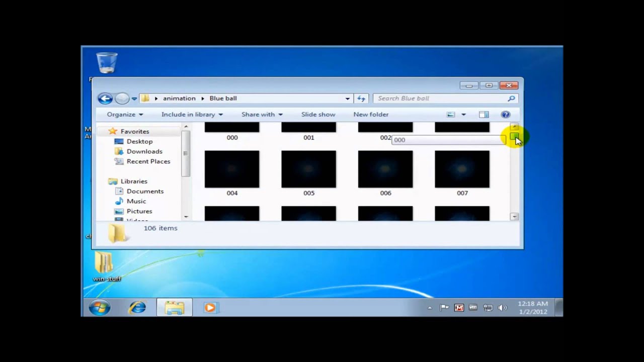Viewport: 644px width, 362px height.
Task: Select Libraries in the navigation pane
Action: point(134,181)
